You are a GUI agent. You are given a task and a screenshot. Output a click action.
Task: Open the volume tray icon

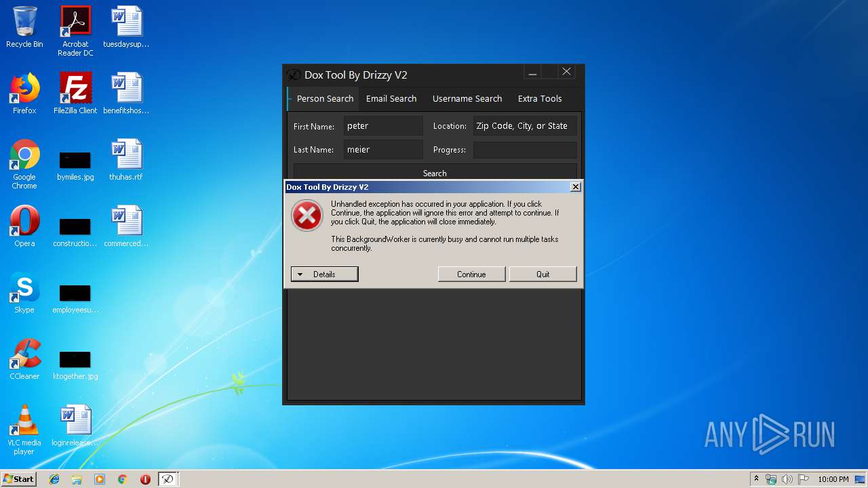pyautogui.click(x=787, y=479)
